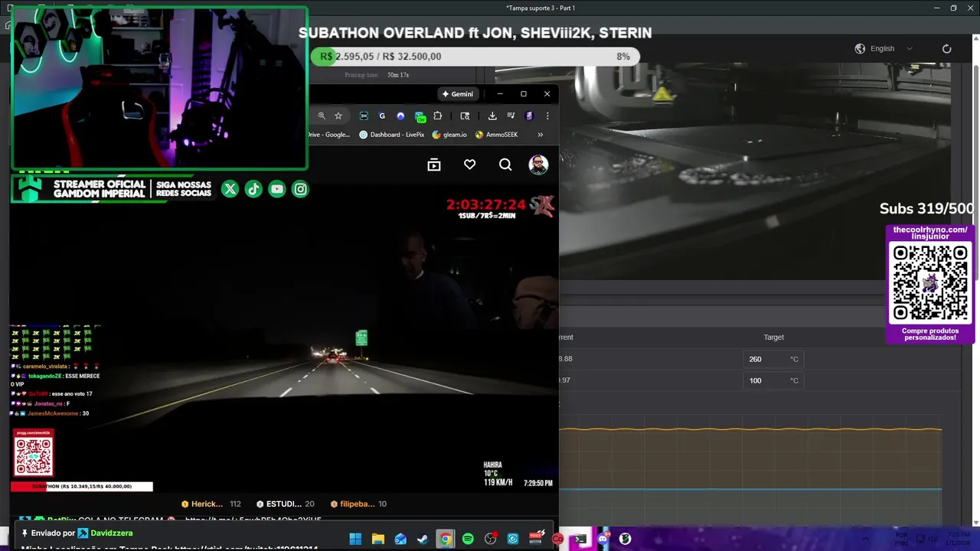Click the JamesMcAwesome : 30 chat message
This screenshot has height=551, width=980.
tap(51, 413)
